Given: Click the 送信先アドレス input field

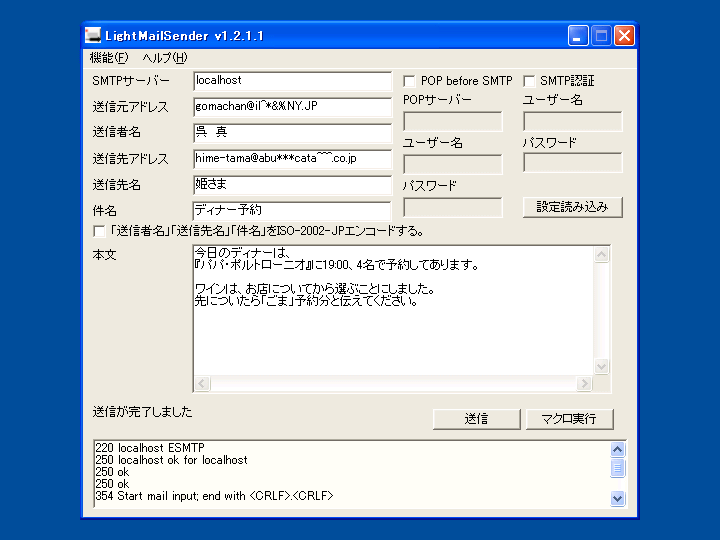Looking at the screenshot, I should point(292,159).
